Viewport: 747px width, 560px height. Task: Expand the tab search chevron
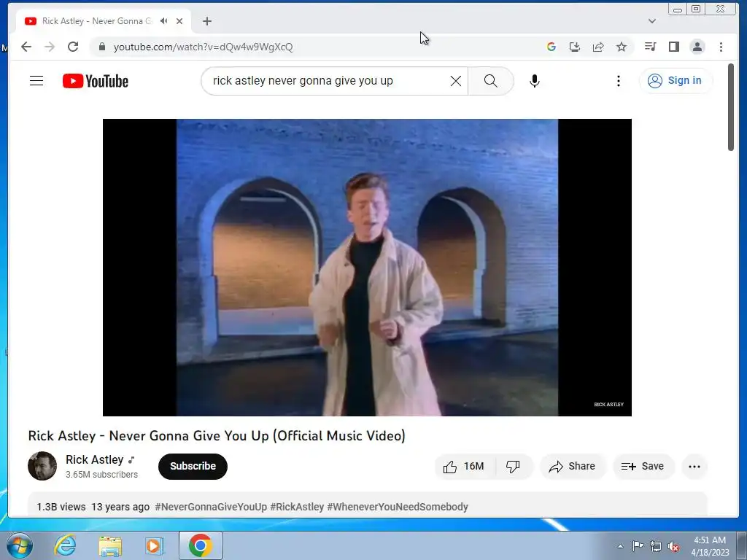coord(652,21)
